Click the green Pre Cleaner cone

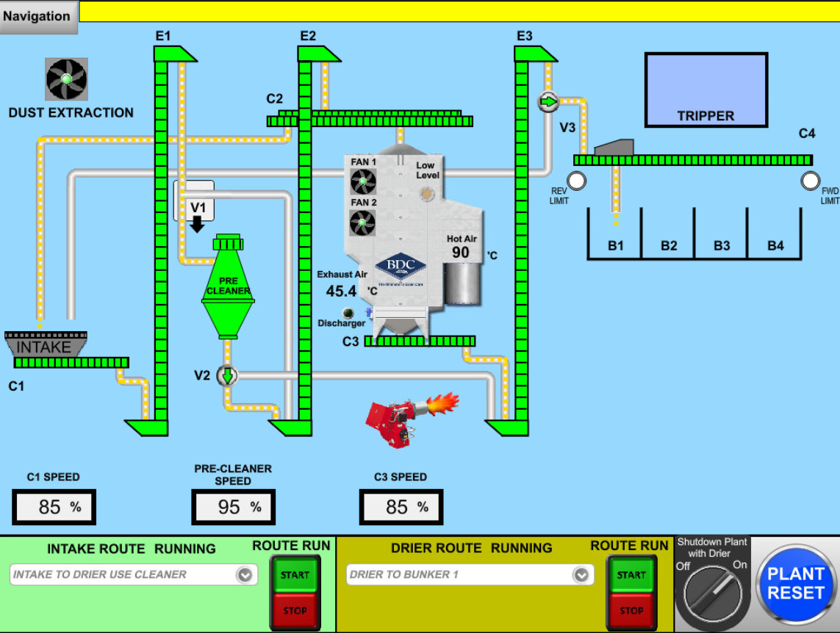pyautogui.click(x=228, y=294)
